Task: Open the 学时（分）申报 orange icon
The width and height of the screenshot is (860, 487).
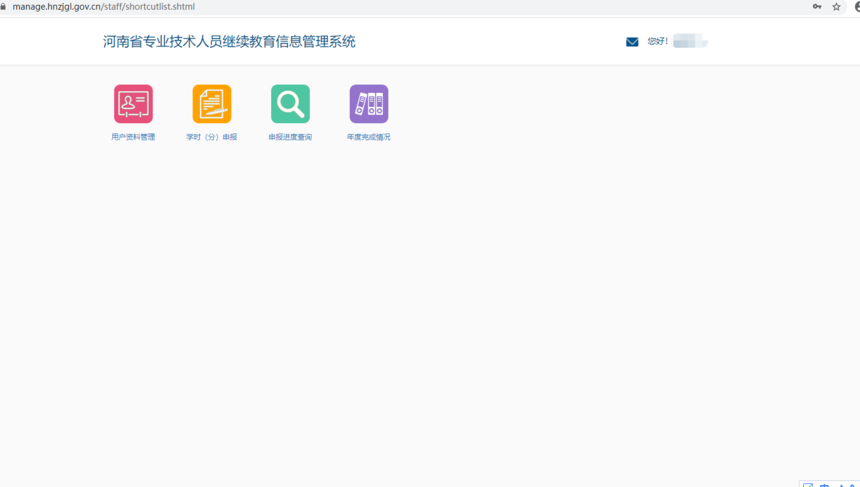Action: [212, 104]
